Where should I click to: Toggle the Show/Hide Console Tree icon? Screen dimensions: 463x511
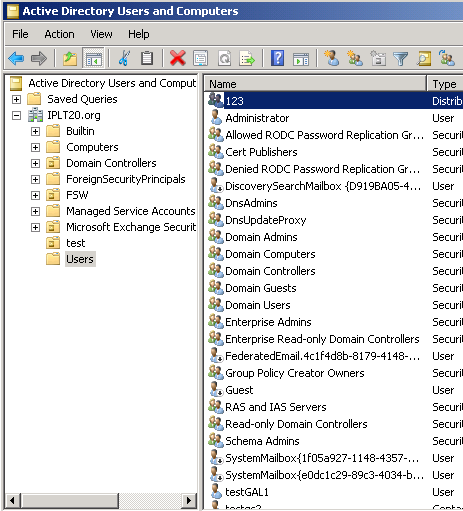94,59
